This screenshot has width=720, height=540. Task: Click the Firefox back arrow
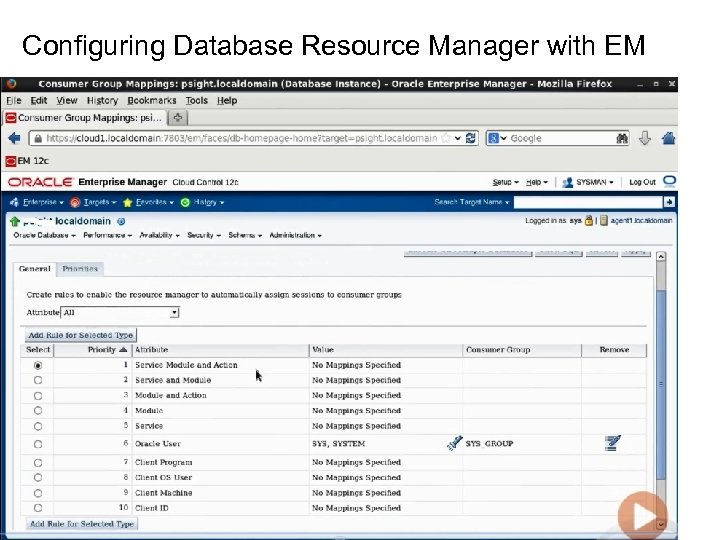(x=14, y=138)
